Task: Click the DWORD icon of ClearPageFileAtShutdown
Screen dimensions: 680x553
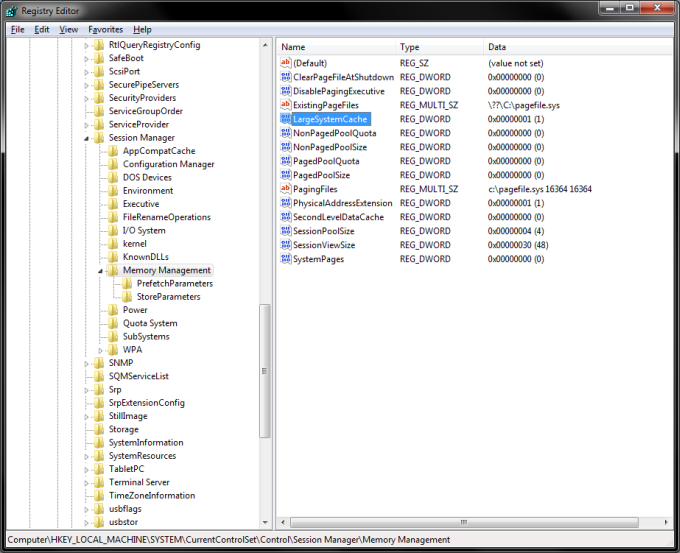Action: click(285, 77)
